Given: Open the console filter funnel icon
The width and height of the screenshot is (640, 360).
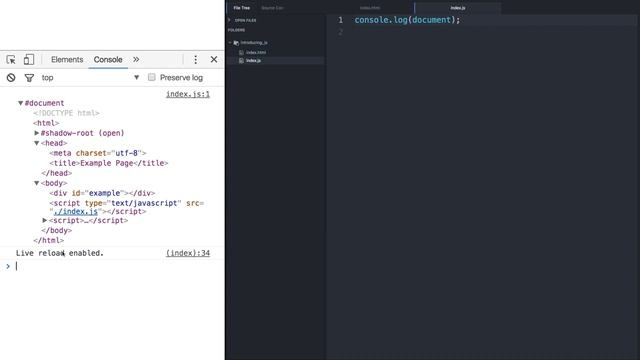Looking at the screenshot, I should [29, 78].
